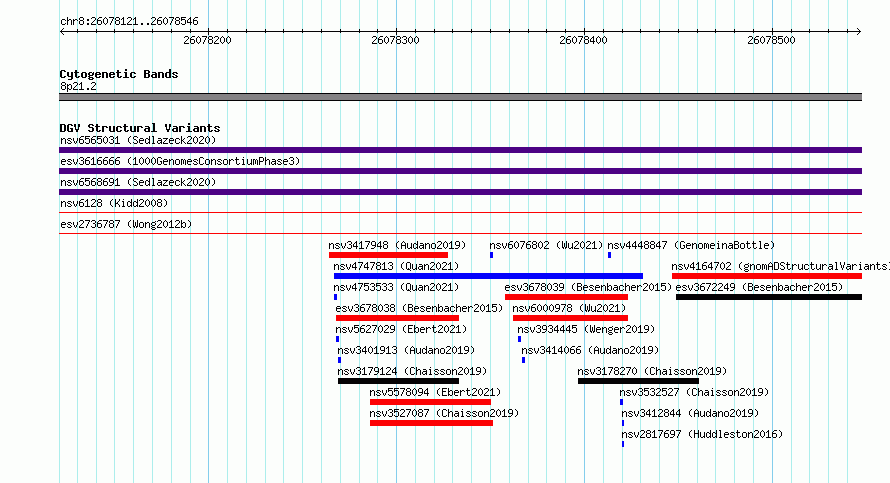Open nsv3527087 (Chaisson2019) variant
Screen dimensions: 890x483
(x=444, y=413)
